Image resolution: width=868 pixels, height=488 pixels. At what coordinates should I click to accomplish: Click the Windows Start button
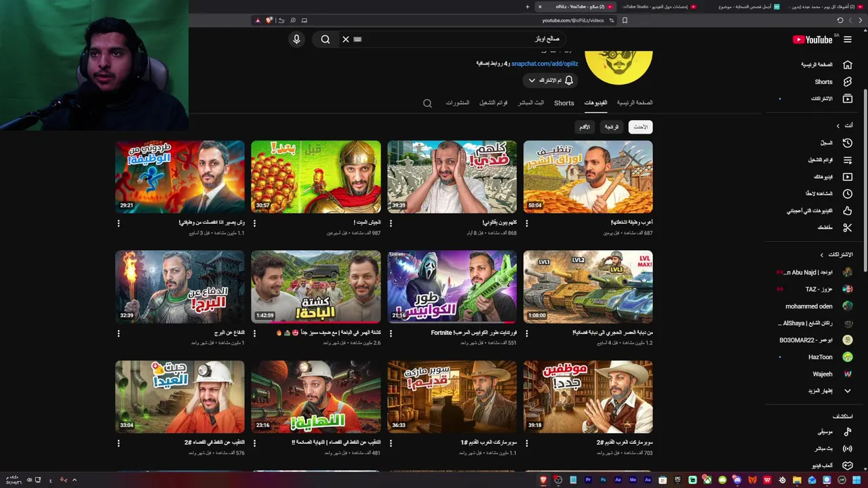point(857,480)
